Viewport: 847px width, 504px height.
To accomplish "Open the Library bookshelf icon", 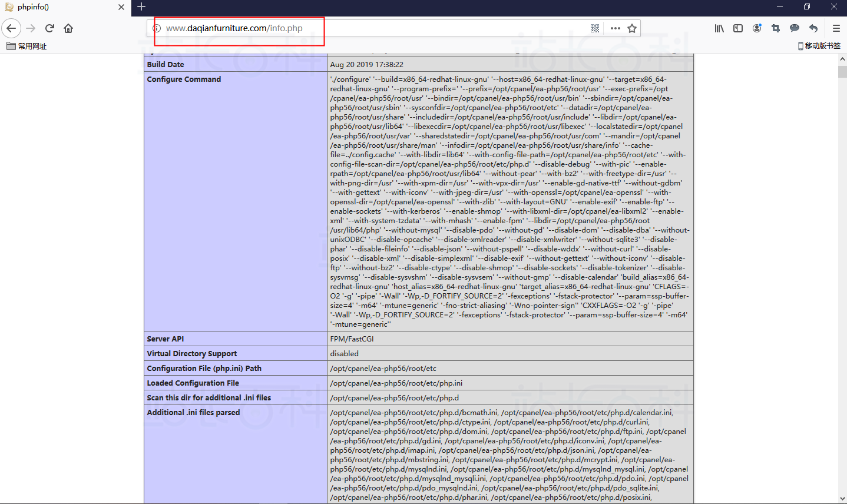I will click(x=719, y=28).
